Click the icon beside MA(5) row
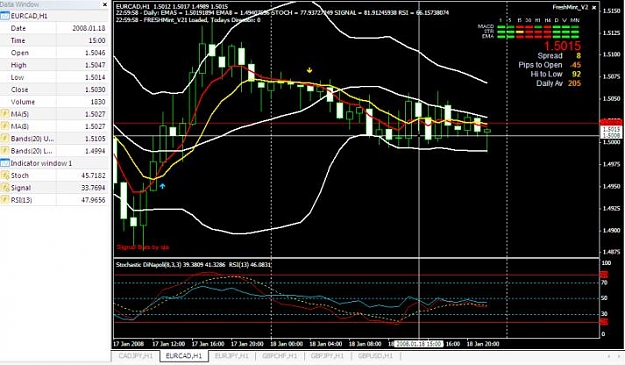Viewport: 625px width, 365px height. click(x=5, y=114)
